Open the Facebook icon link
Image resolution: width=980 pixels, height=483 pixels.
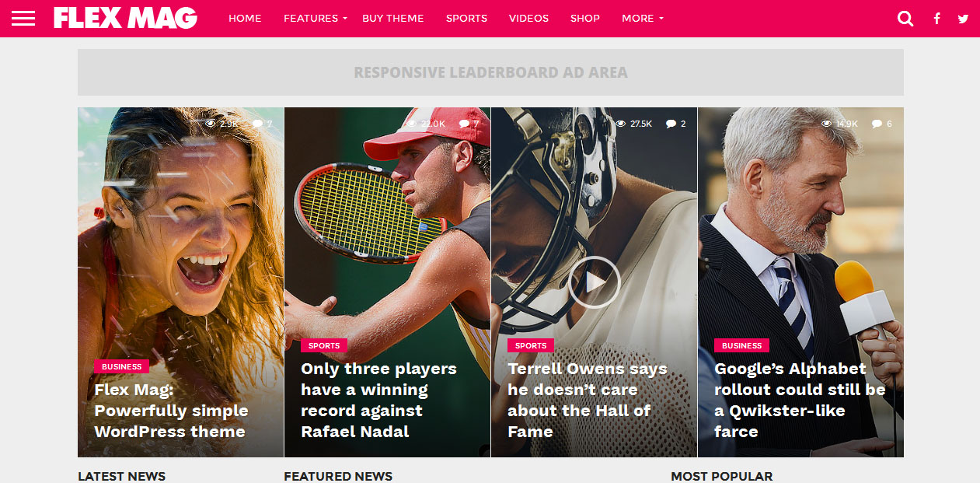tap(937, 19)
